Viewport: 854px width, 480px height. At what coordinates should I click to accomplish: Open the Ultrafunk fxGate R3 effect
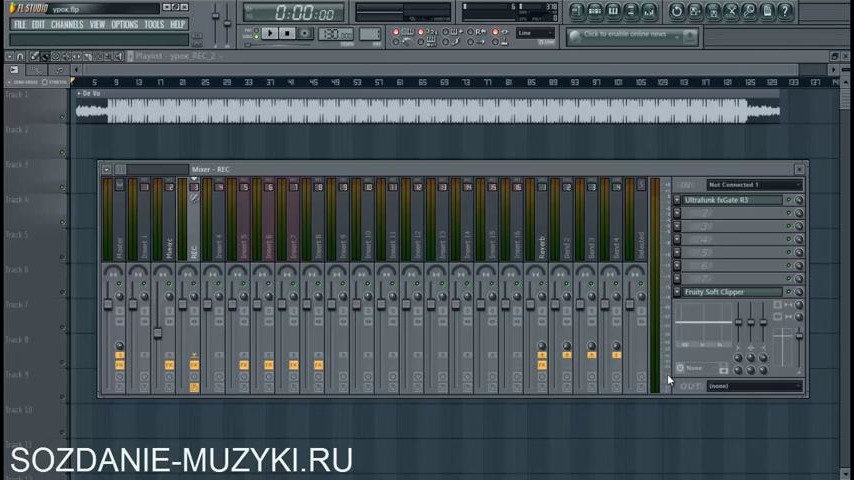(x=730, y=200)
